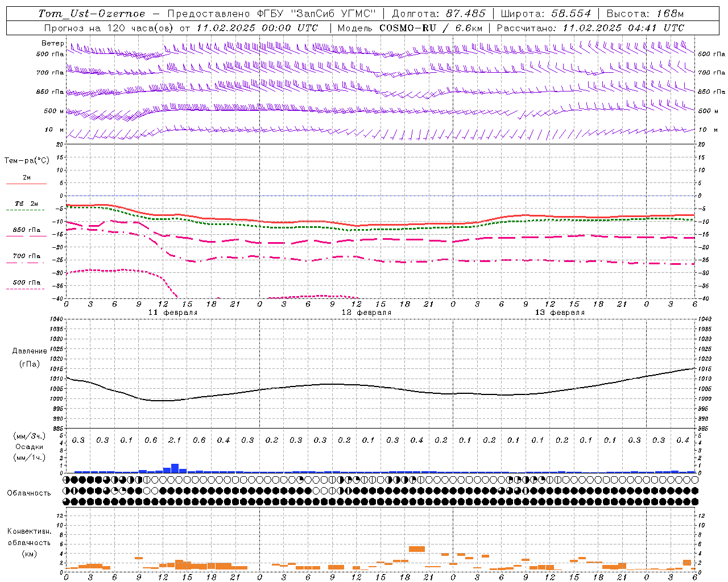Click the (мм/1ч.) precipitation unit label
This screenshot has width=728, height=582.
(30, 458)
